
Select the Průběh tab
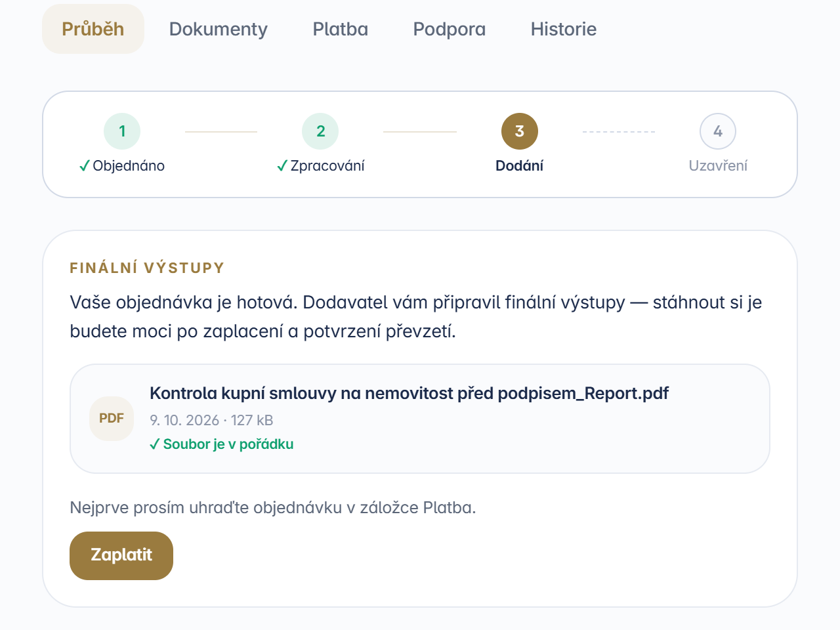[x=93, y=29]
